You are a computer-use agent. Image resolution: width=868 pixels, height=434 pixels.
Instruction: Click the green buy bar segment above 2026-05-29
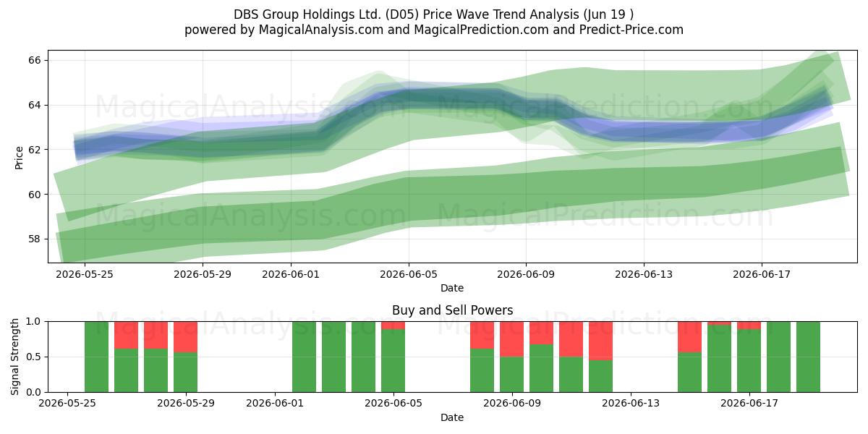186,373
